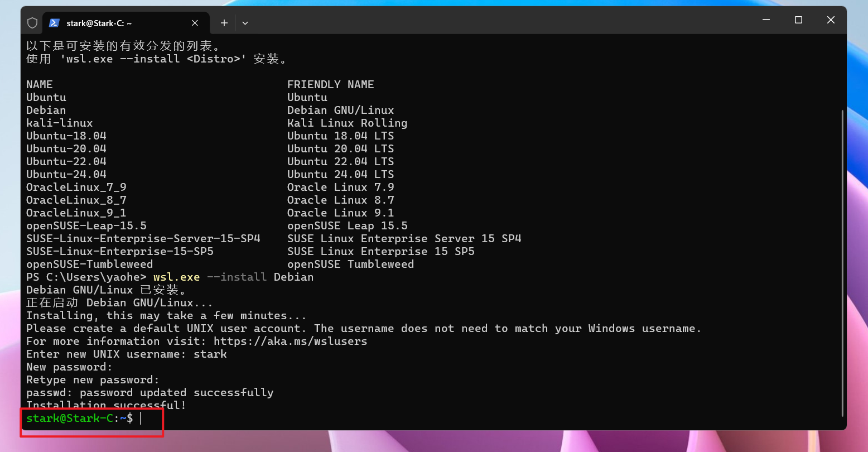Click the 'wsl.exe --install Debian' command
The width and height of the screenshot is (868, 452).
tap(234, 277)
